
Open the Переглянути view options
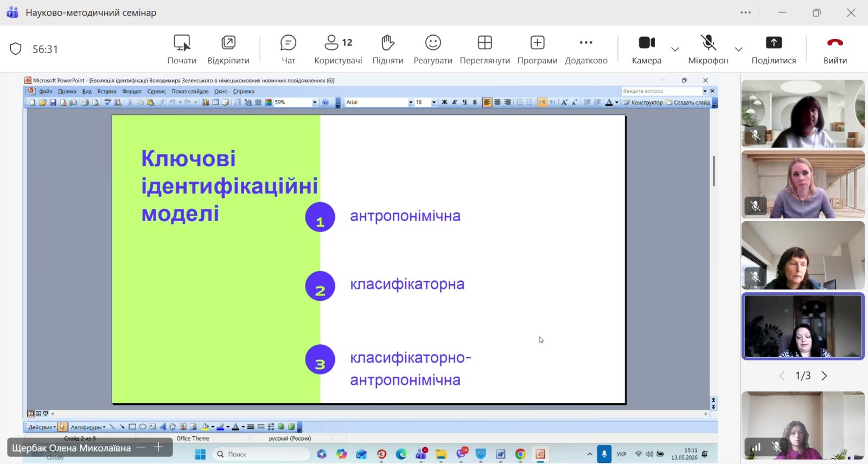coord(484,49)
